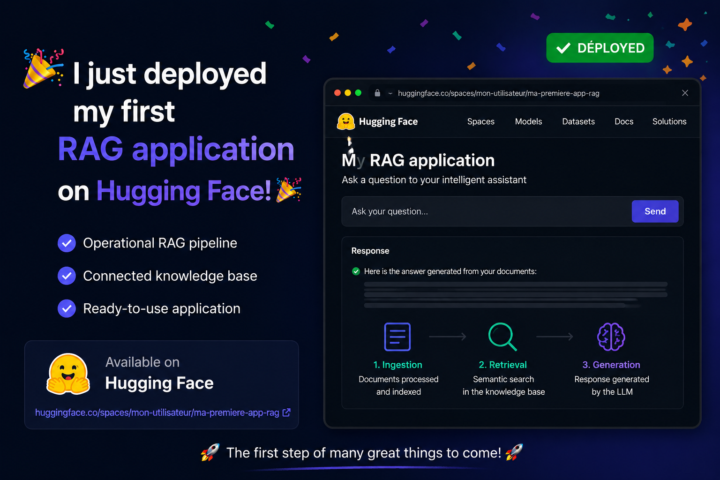The height and width of the screenshot is (480, 720).
Task: Click check icon next to Connected knowledge base
Action: point(67,276)
